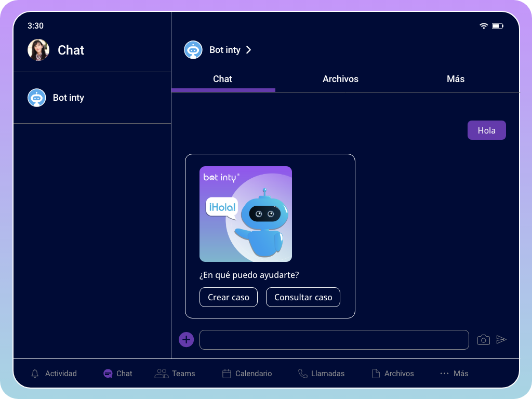Tap the 3:30 clock in status bar
532x399 pixels.
tap(36, 26)
